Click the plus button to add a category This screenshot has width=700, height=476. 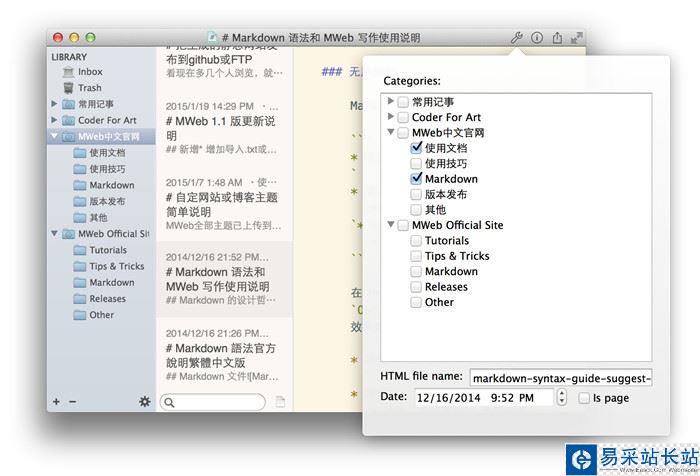point(56,401)
